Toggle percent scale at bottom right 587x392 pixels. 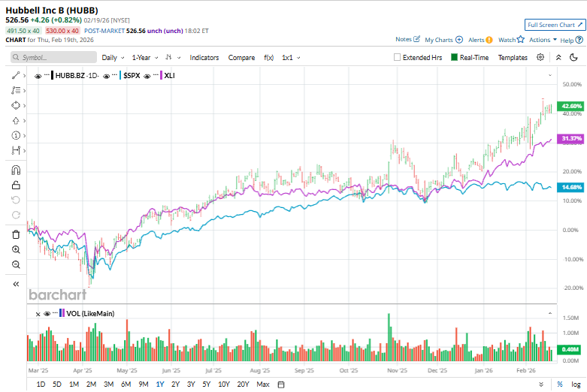[560, 384]
